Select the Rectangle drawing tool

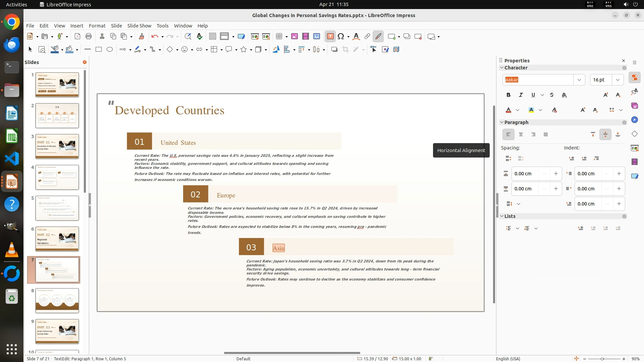click(99, 50)
